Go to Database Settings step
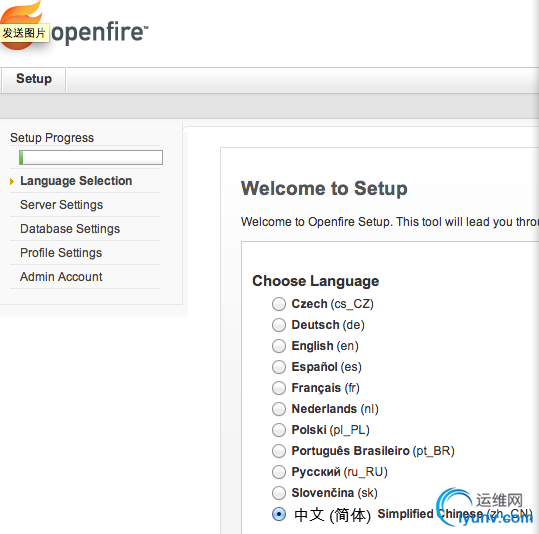The height and width of the screenshot is (534, 539). point(70,229)
